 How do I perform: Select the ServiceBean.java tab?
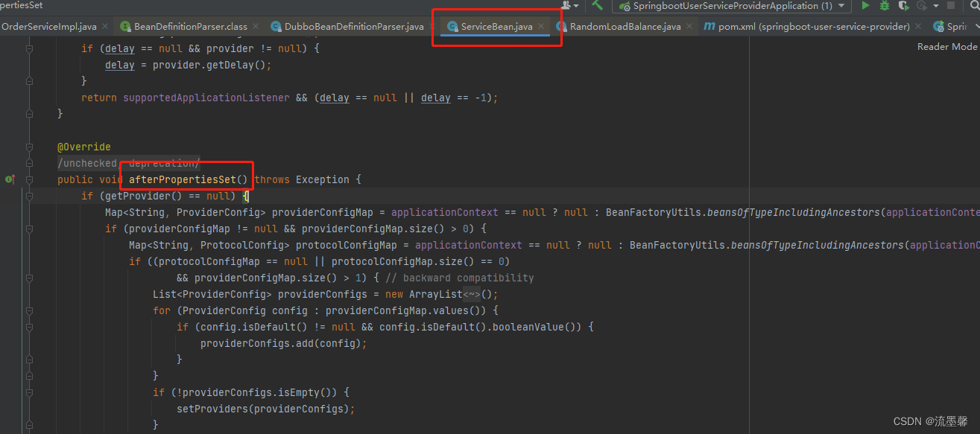(496, 26)
